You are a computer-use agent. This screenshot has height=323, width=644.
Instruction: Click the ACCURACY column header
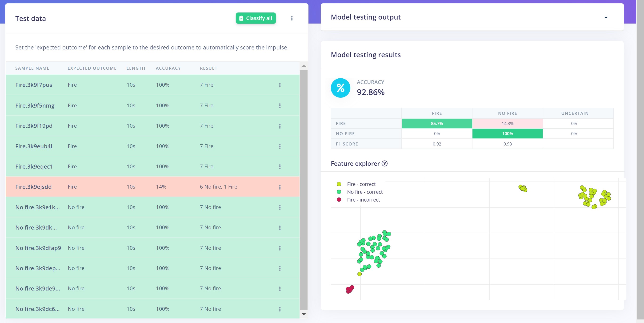[x=168, y=68]
